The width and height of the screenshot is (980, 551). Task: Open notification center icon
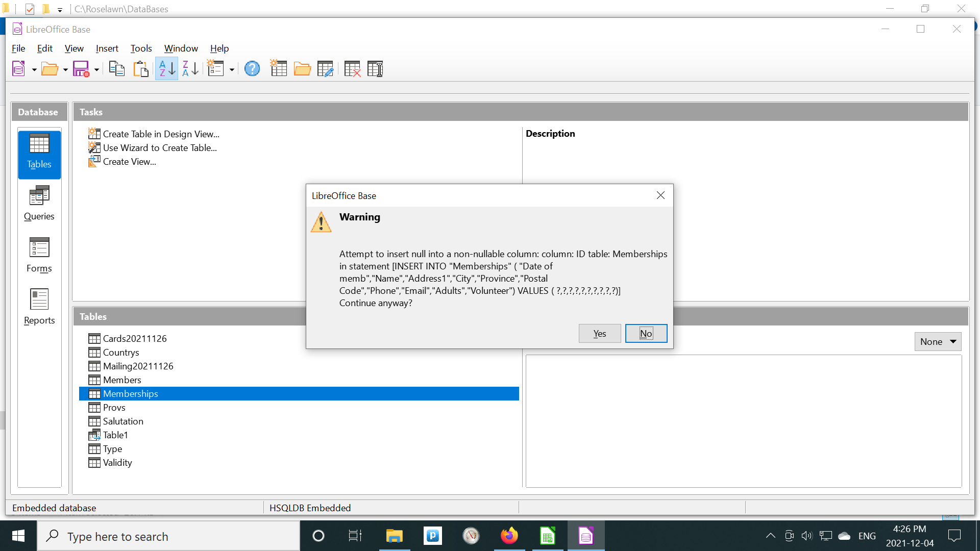click(954, 536)
